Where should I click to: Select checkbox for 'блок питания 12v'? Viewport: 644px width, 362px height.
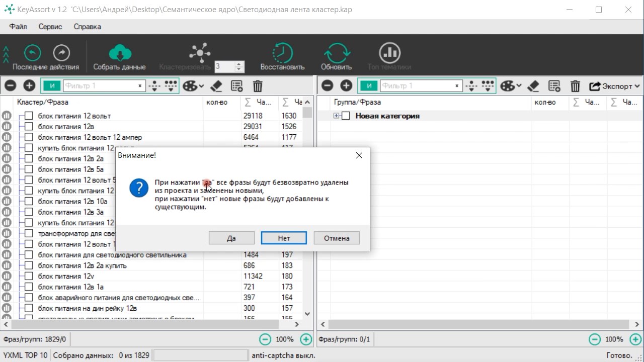pyautogui.click(x=29, y=276)
